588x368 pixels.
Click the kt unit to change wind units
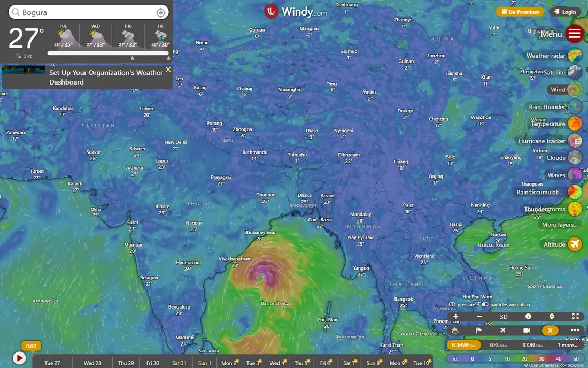click(x=455, y=359)
